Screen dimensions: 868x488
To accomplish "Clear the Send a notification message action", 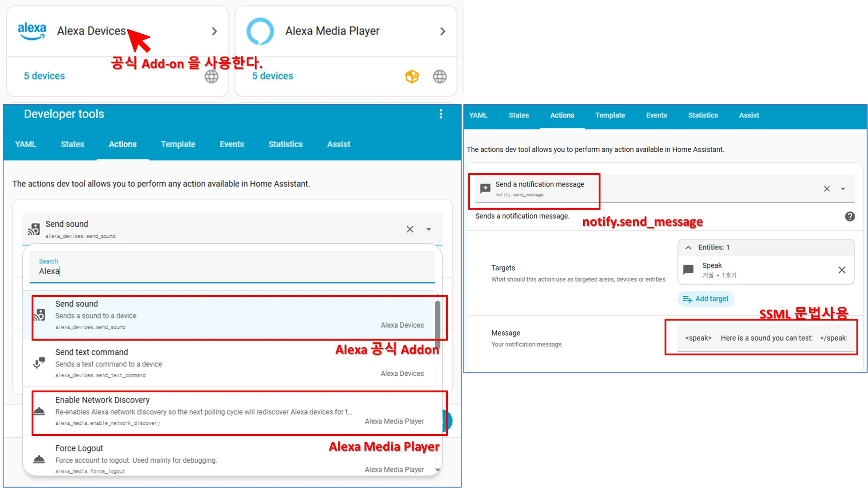I will click(x=827, y=189).
